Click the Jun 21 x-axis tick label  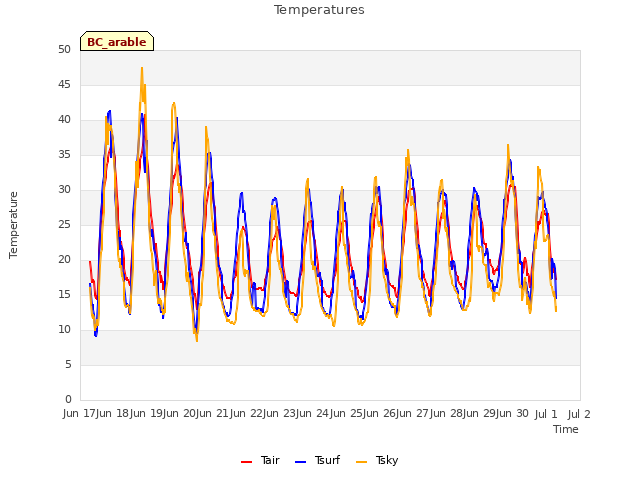(214, 414)
